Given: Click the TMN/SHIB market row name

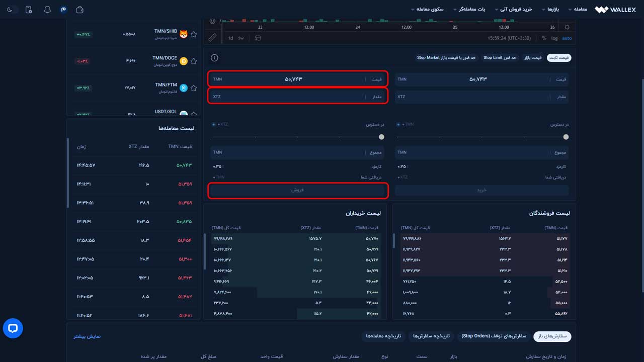Looking at the screenshot, I should click(166, 31).
